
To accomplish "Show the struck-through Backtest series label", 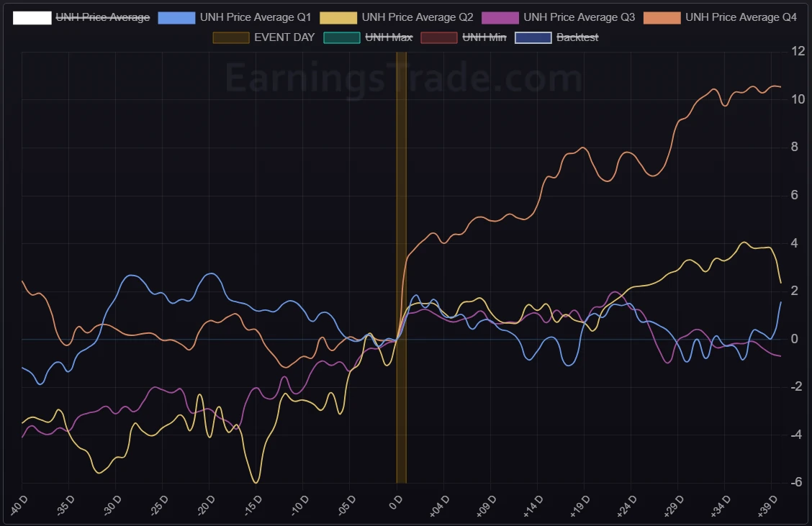I will (x=577, y=37).
